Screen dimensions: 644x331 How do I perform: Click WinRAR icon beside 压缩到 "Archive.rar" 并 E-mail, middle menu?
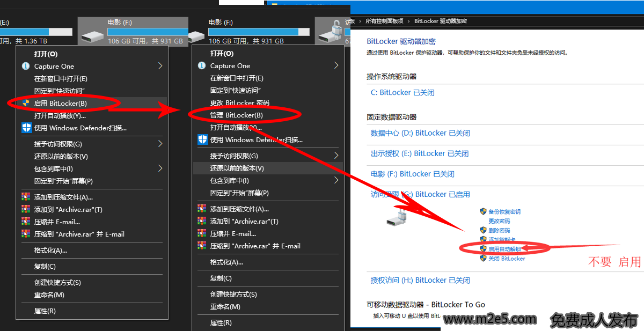[x=202, y=246]
